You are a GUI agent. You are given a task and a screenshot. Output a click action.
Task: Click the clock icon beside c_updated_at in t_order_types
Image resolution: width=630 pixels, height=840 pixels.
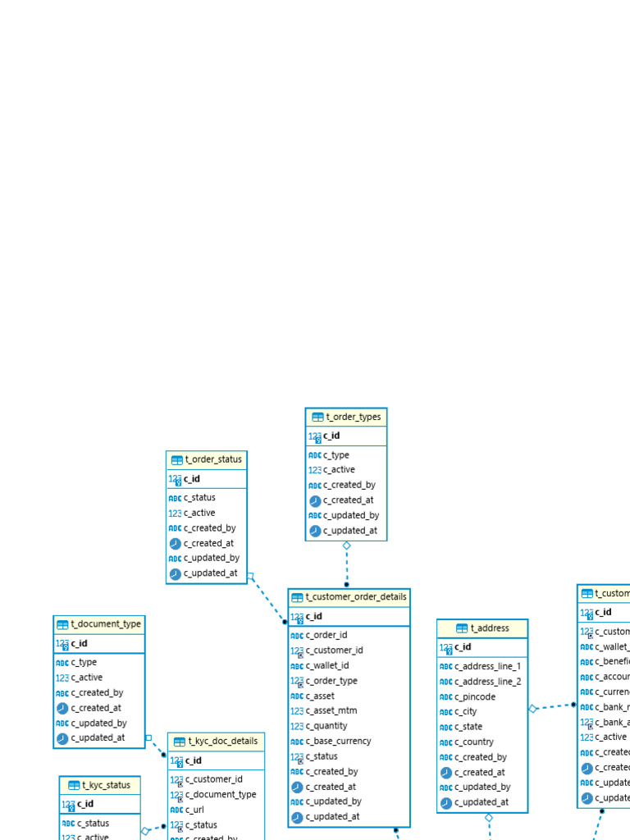click(x=315, y=531)
